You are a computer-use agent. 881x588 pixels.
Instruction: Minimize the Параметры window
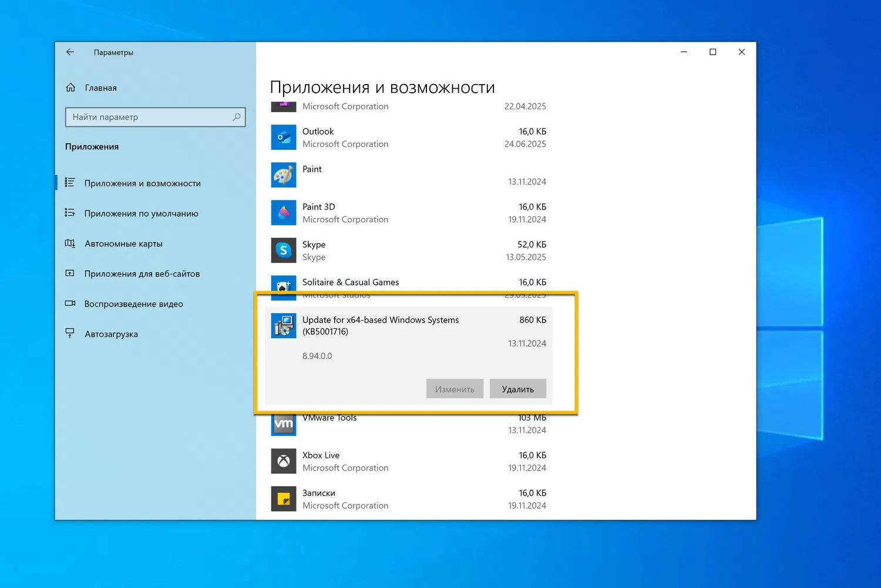(684, 52)
